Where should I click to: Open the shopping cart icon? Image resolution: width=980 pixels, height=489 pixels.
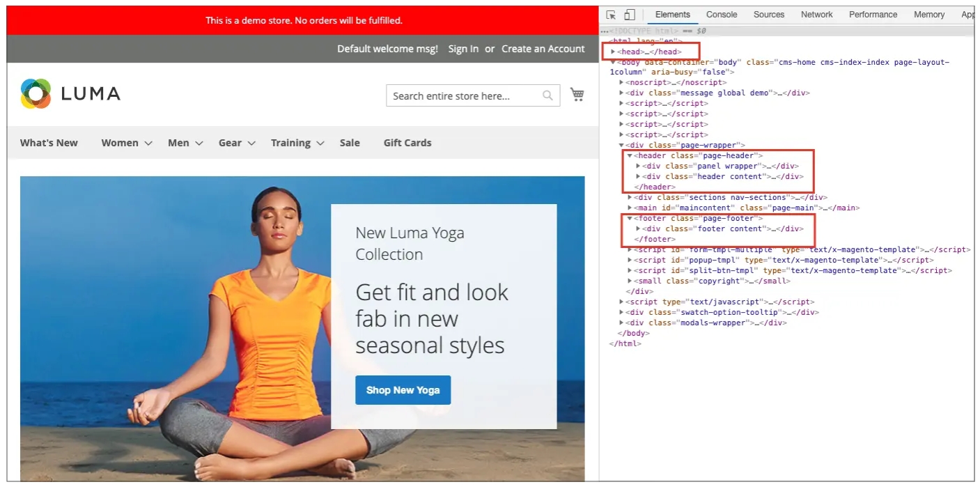coord(577,94)
